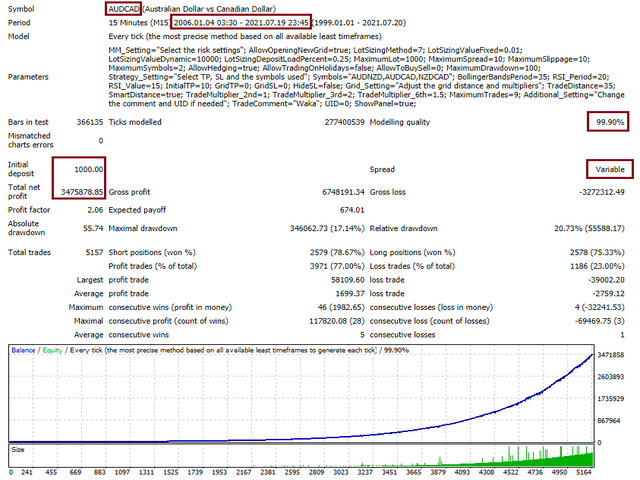
Task: Click the gross loss value -3272312.49
Action: [602, 192]
